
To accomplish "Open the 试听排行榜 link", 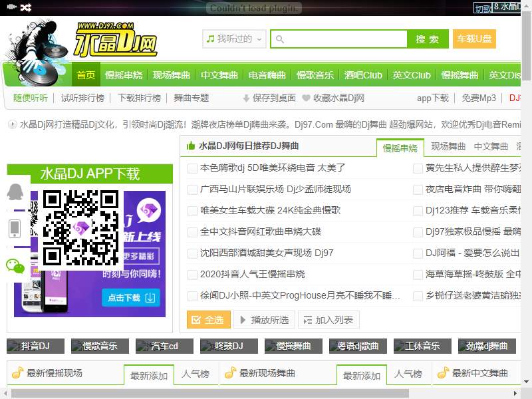I will [x=82, y=98].
